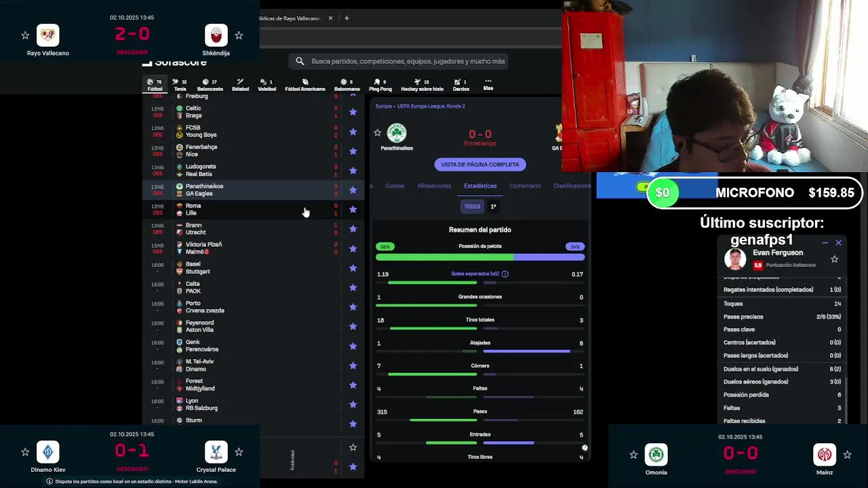The width and height of the screenshot is (868, 488).
Task: Open the Feyenoord vs Aston Villa match
Action: pos(253,326)
